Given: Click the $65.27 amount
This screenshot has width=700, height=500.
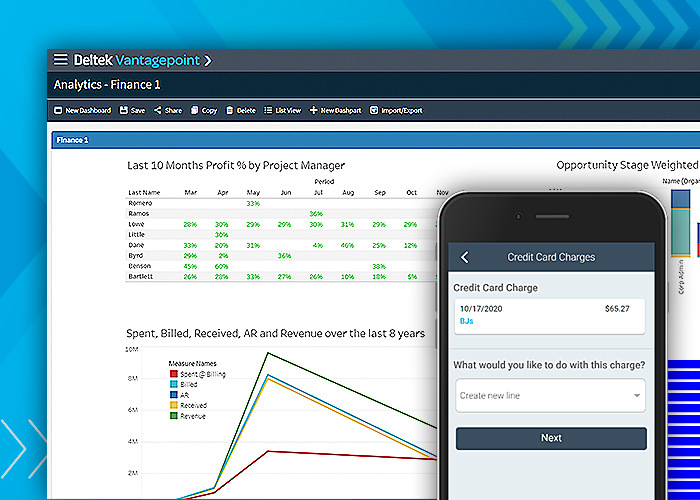Looking at the screenshot, I should (x=617, y=309).
